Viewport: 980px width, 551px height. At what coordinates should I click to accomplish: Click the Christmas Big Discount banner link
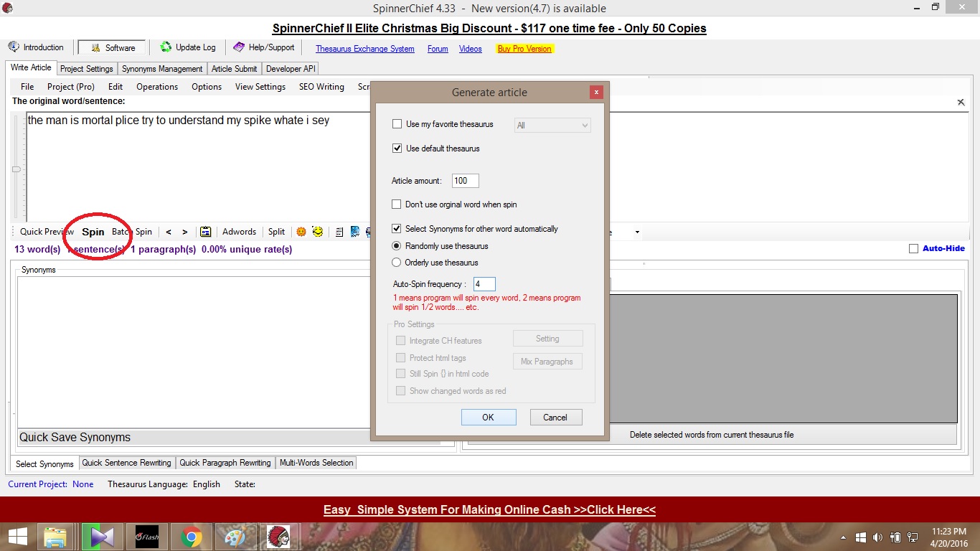(489, 29)
